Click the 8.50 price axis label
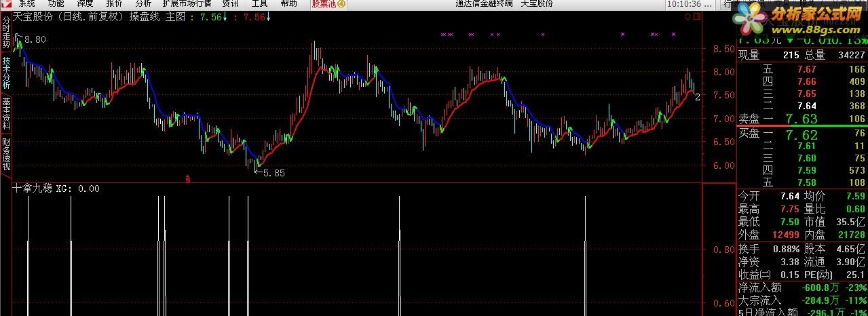This screenshot has height=316, width=868. click(x=723, y=49)
